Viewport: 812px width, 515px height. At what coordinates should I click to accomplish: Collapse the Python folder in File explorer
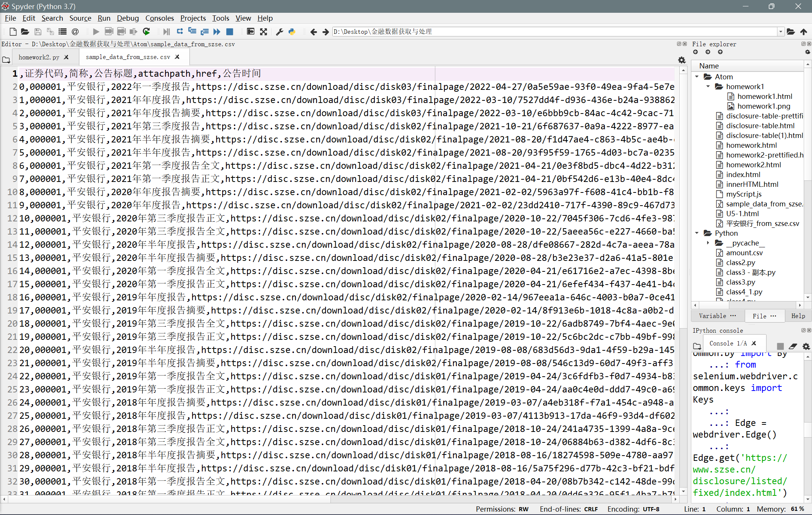(697, 233)
